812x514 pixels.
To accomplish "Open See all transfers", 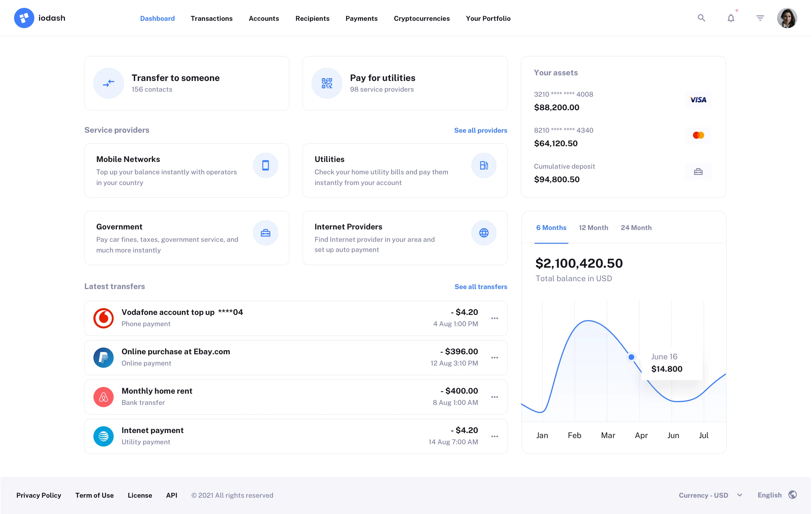I will point(481,287).
